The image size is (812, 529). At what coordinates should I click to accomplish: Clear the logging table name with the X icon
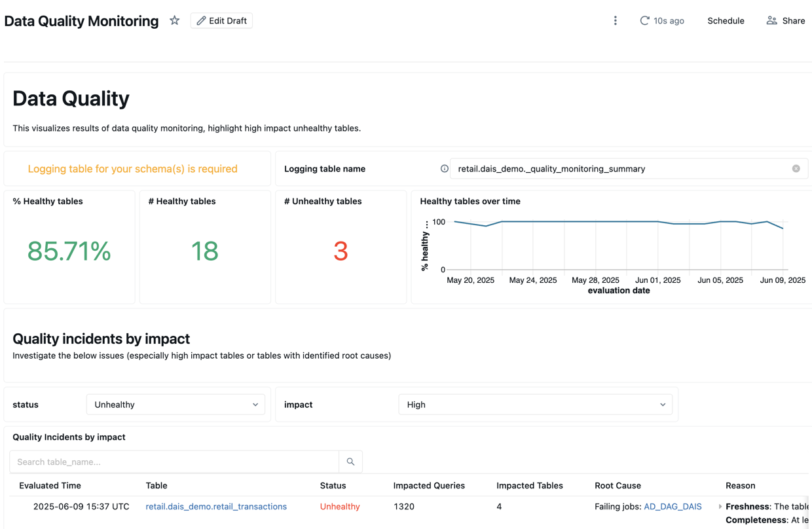pos(796,168)
